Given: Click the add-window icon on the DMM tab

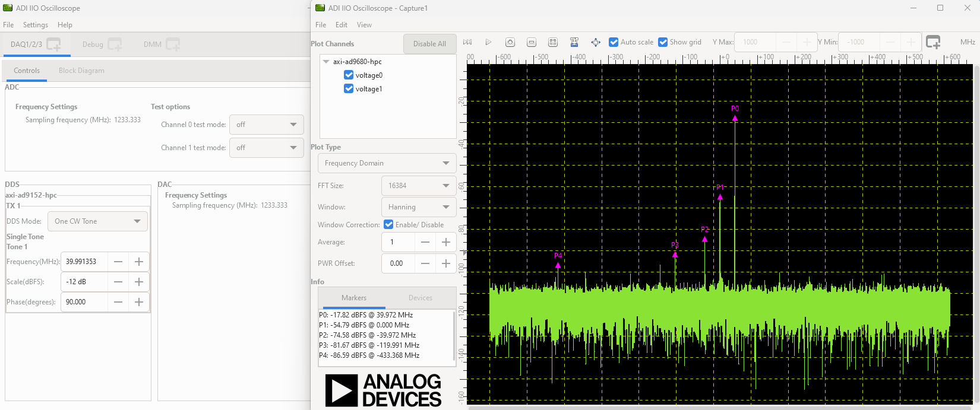Looking at the screenshot, I should [173, 45].
